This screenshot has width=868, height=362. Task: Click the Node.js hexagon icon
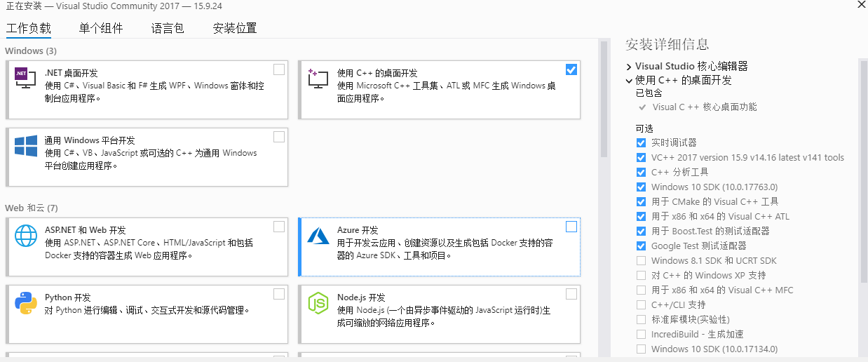coord(318,304)
